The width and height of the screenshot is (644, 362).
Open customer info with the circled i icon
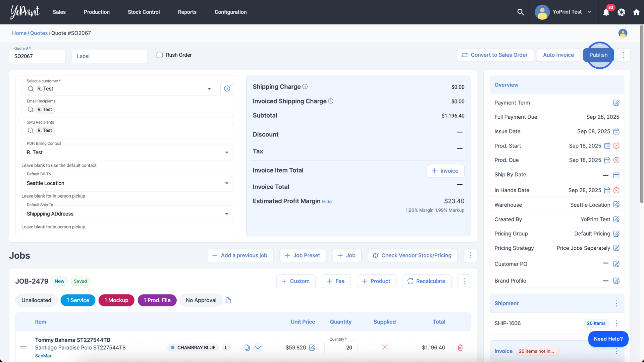coord(227,88)
